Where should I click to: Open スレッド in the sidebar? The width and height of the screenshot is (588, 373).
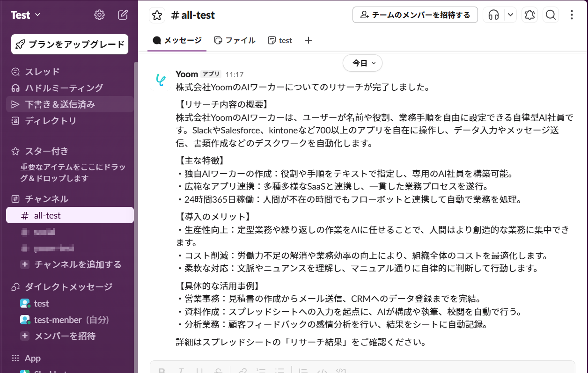70,72
